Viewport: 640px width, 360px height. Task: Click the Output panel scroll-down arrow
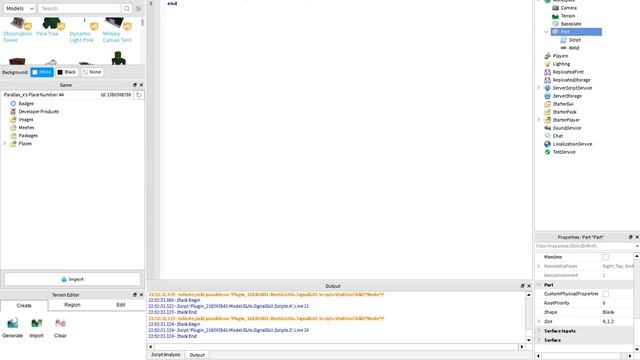point(529,340)
